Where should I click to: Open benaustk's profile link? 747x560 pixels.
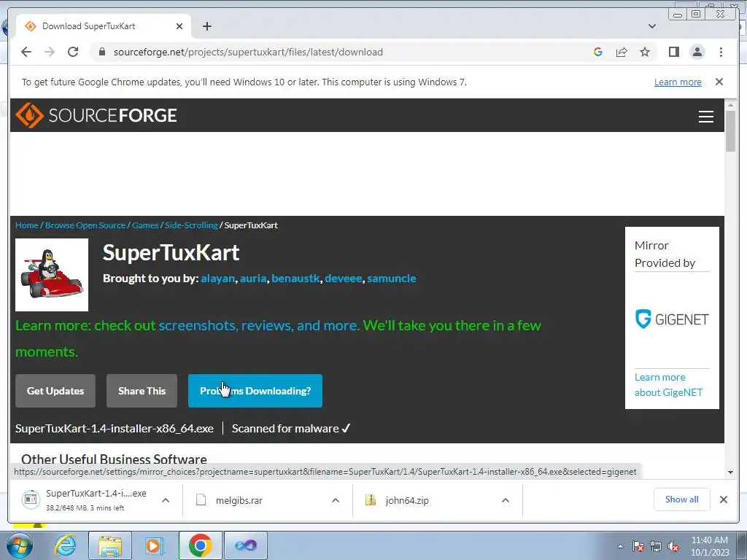coord(295,278)
